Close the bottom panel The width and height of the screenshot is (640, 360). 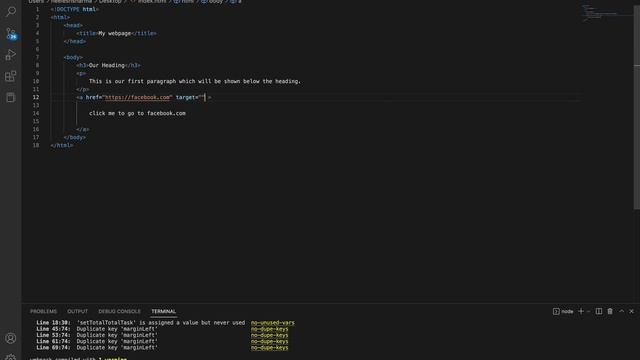(631, 311)
